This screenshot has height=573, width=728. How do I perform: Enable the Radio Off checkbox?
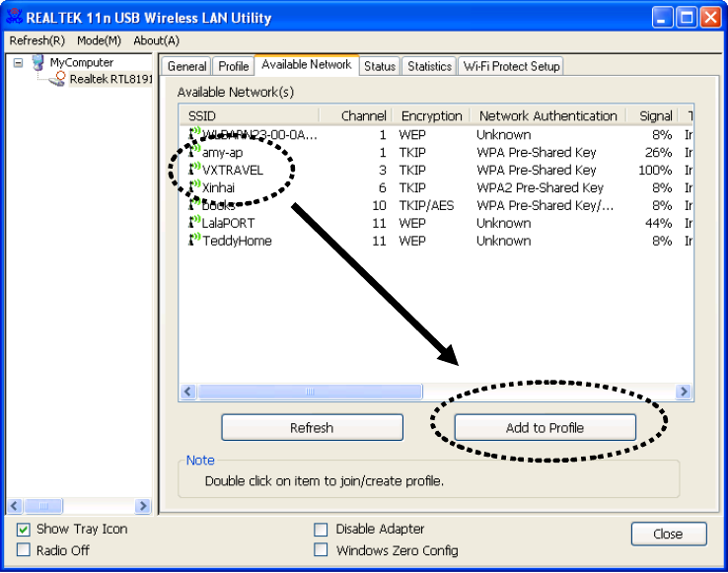pyautogui.click(x=24, y=549)
